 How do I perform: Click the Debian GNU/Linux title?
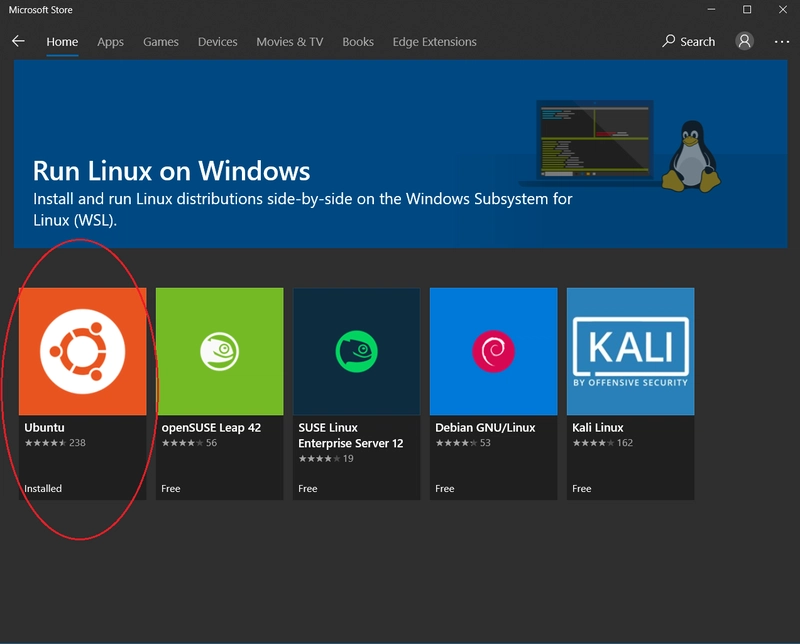pyautogui.click(x=485, y=428)
